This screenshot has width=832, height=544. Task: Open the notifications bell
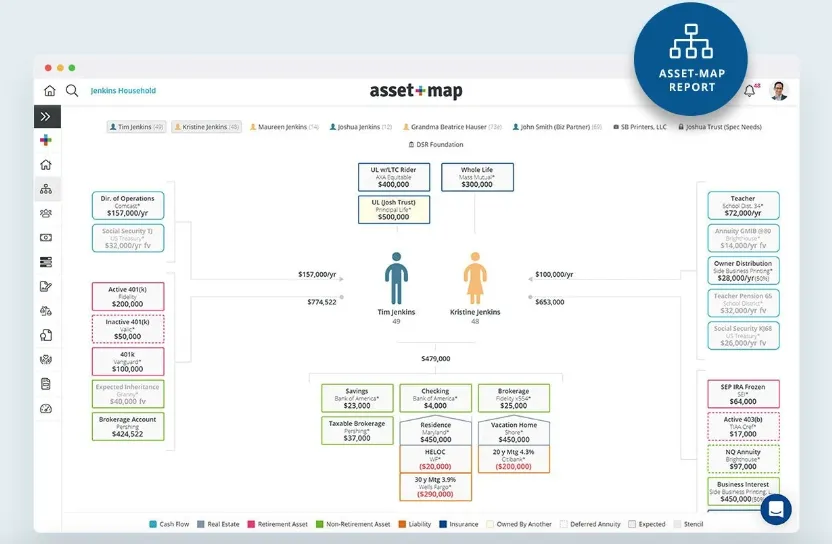[749, 91]
